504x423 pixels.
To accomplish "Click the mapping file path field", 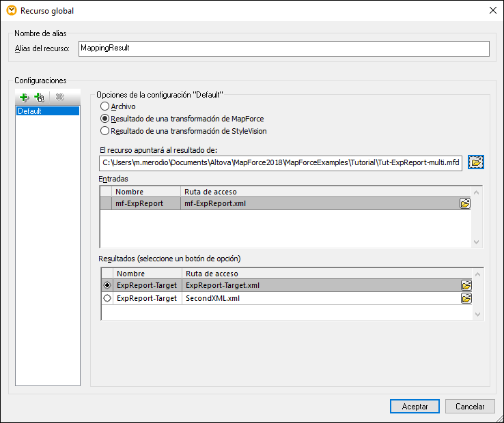I will (281, 162).
